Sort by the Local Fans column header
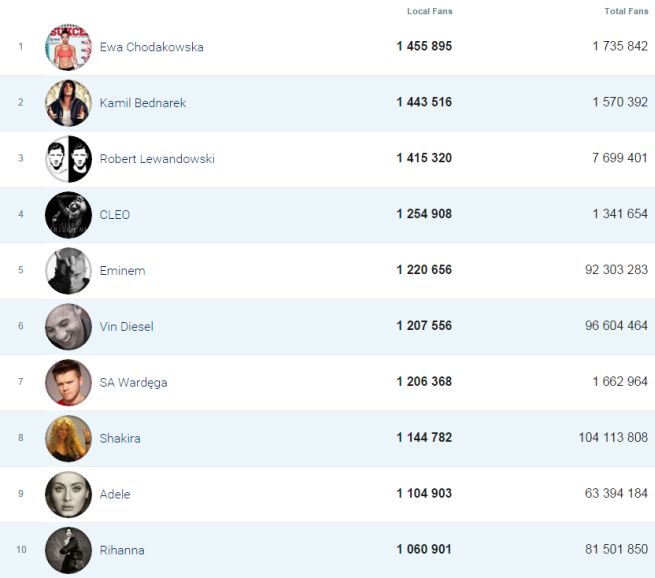This screenshot has height=578, width=655. (x=429, y=11)
